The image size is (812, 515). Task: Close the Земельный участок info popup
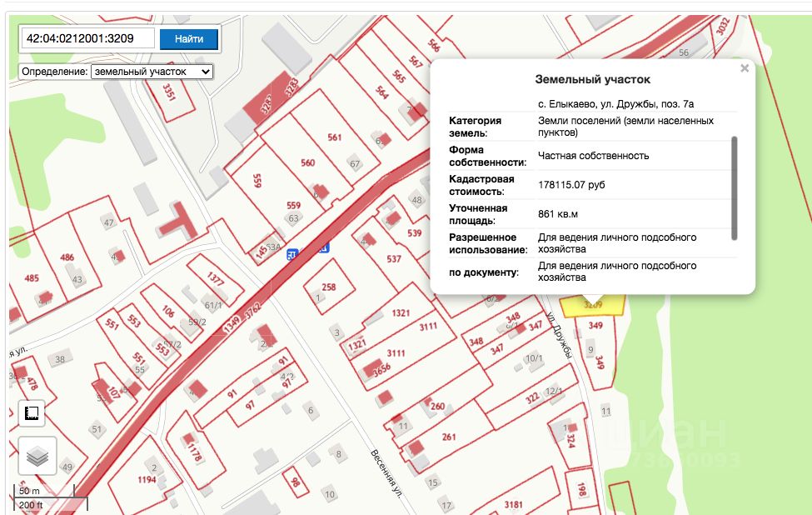745,67
